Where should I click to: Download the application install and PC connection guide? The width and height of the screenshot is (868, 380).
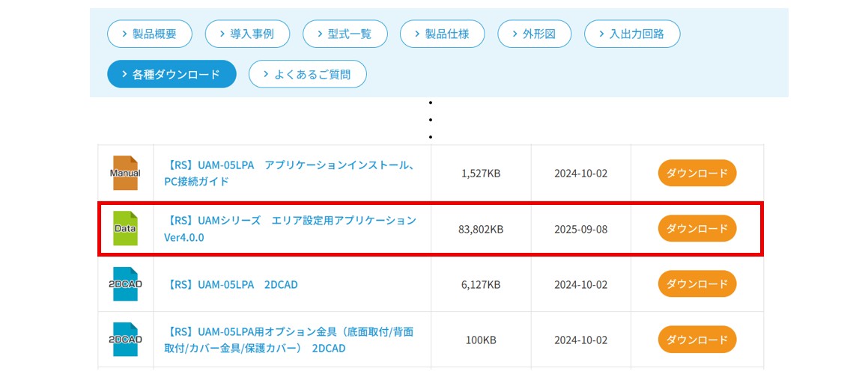click(696, 173)
